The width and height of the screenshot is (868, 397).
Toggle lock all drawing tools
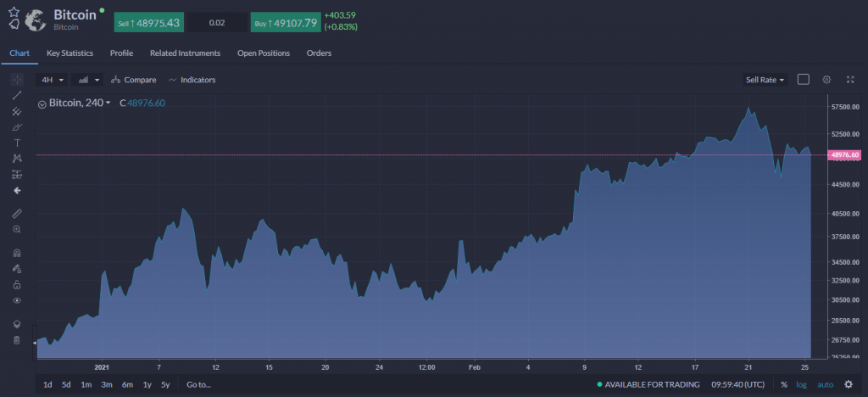pyautogui.click(x=17, y=284)
